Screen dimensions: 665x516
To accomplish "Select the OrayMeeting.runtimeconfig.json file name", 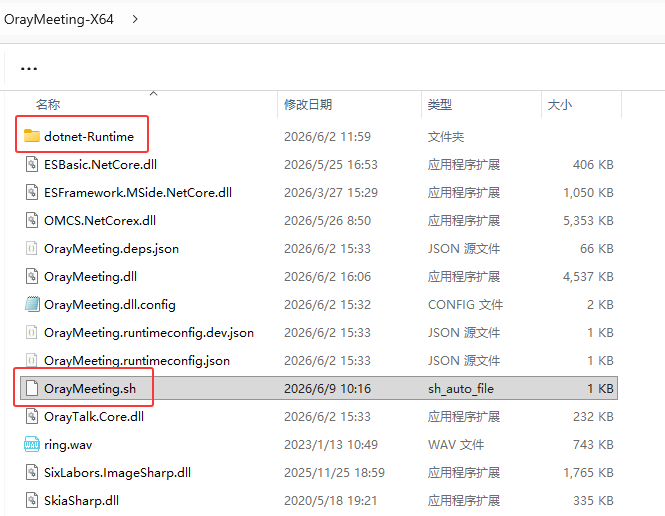I will coord(137,360).
